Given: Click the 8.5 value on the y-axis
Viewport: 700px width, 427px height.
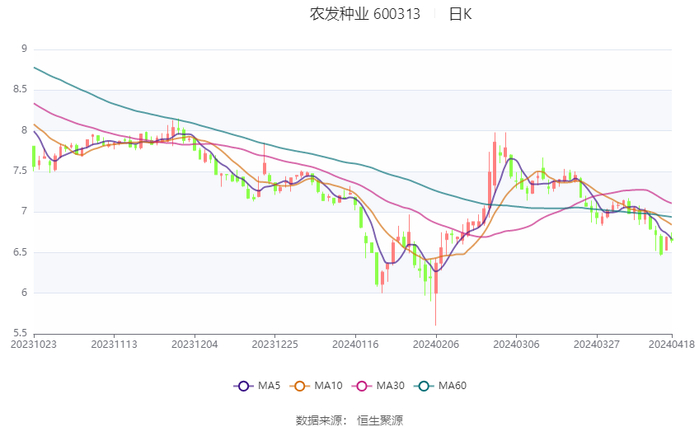Looking at the screenshot, I should pyautogui.click(x=19, y=89).
